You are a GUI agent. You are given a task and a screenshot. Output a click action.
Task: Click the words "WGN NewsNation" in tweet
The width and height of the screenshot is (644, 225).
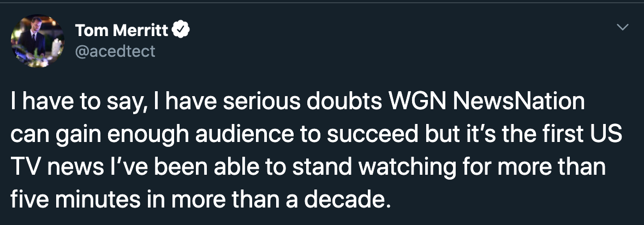487,102
